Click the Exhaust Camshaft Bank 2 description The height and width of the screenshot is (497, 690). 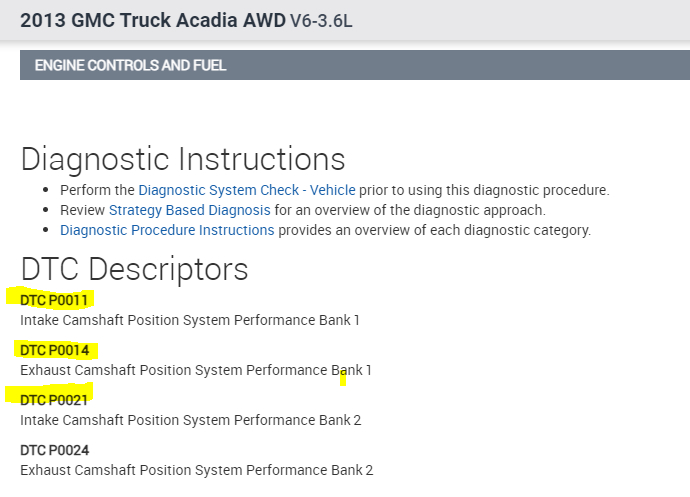coord(196,470)
